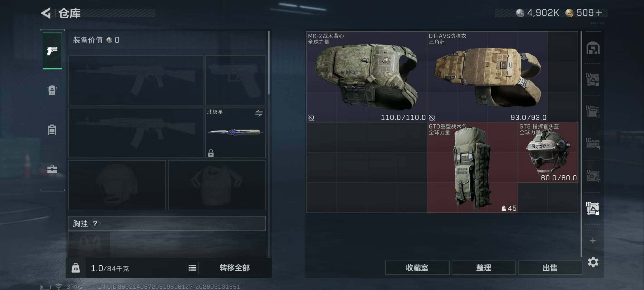Click 整理 to sort the stash
Screen dimensions: 644x290
(483, 268)
